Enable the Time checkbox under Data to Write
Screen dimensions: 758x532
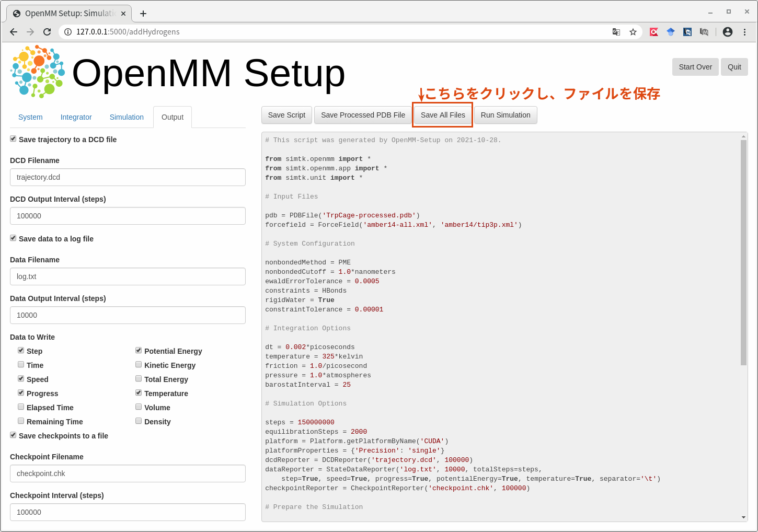tap(21, 364)
